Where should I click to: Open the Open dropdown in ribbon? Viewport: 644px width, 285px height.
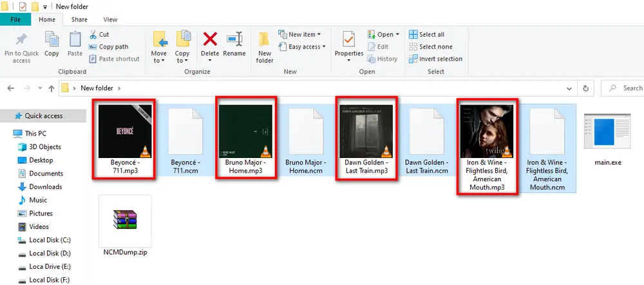[384, 35]
